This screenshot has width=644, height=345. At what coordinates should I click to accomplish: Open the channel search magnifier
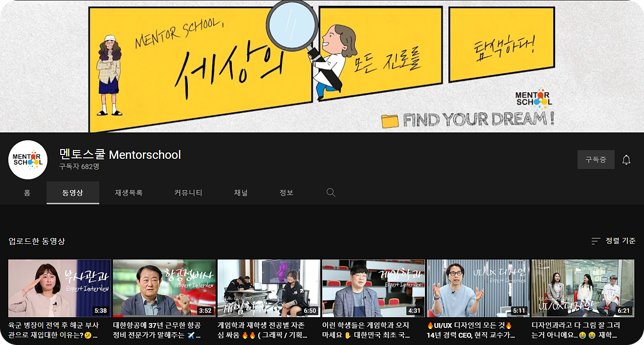(x=331, y=193)
